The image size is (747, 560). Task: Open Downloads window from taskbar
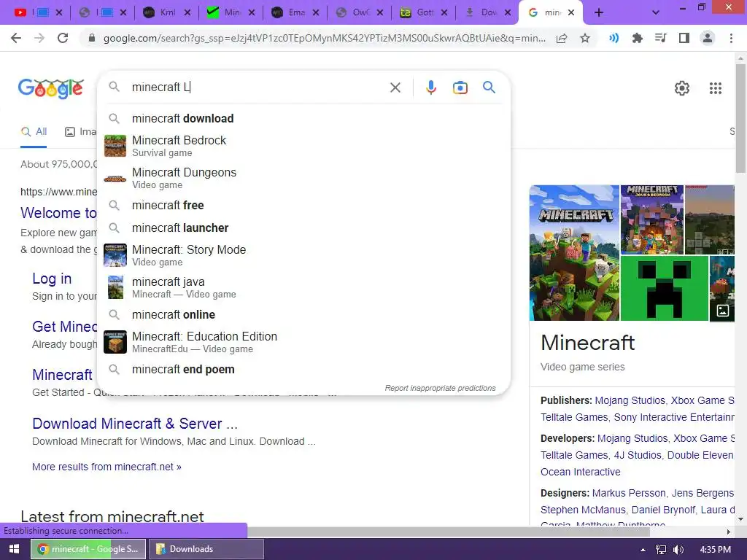click(x=206, y=549)
